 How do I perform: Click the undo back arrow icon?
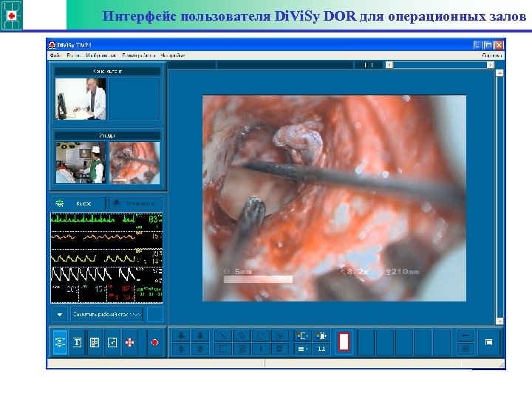coord(465,336)
